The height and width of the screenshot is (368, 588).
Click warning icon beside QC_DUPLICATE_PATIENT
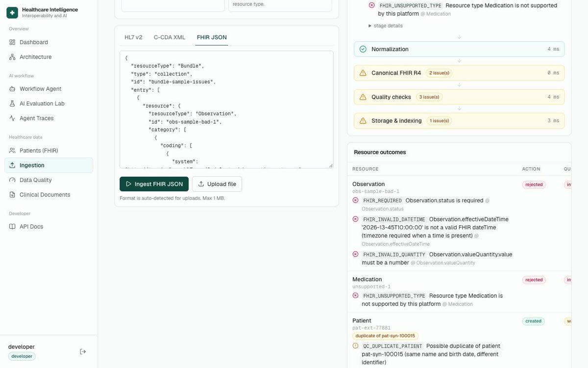click(x=356, y=346)
